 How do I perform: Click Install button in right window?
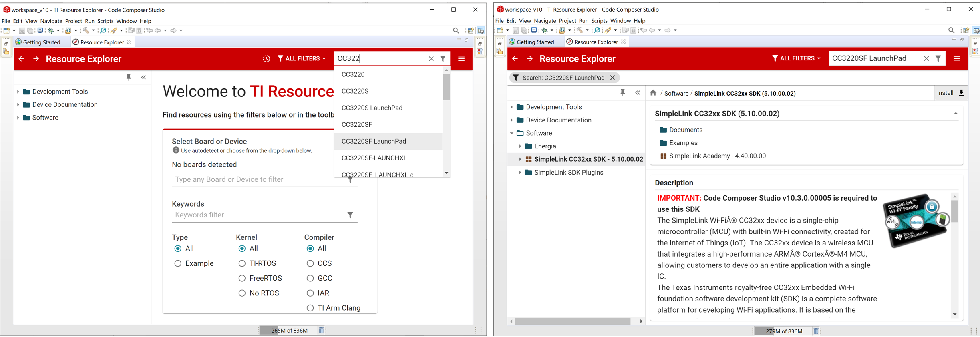950,93
